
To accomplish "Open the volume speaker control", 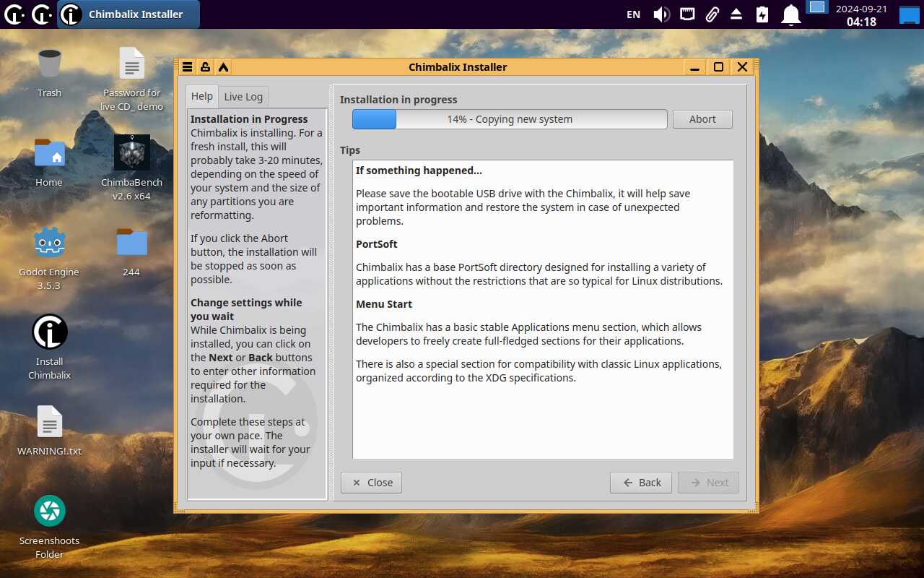I will pyautogui.click(x=661, y=14).
